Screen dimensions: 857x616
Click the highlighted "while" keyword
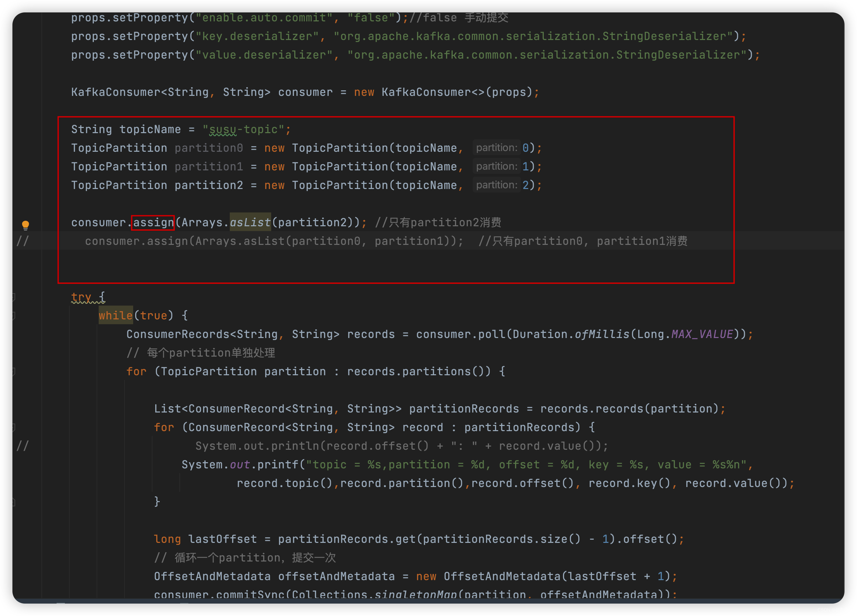(x=116, y=315)
